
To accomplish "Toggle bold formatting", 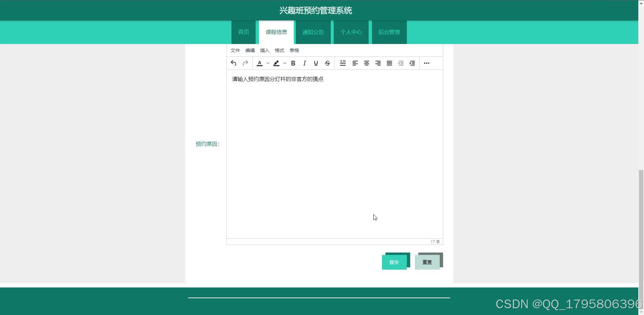I will 293,63.
